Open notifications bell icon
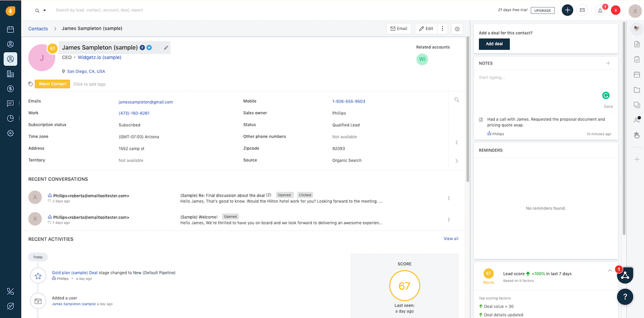This screenshot has width=644, height=318. click(x=600, y=10)
